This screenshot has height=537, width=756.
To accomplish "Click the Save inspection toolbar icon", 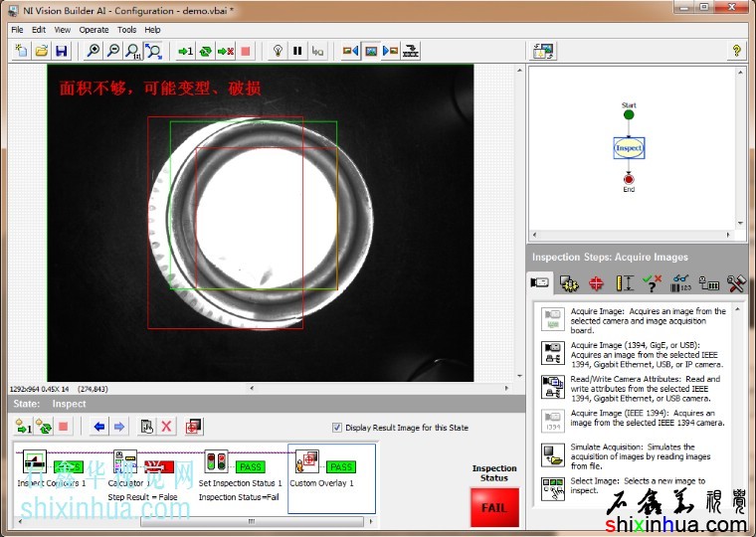I will click(62, 51).
